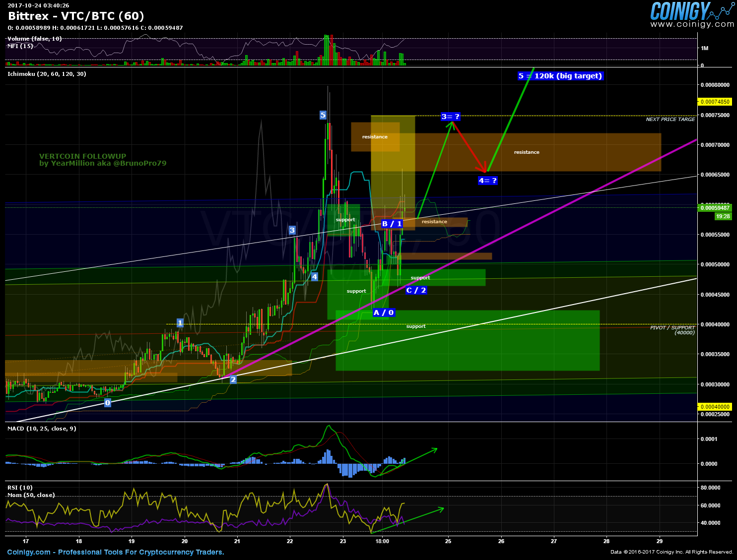Click the 0.00050000 price axis label
The image size is (737, 560).
(x=715, y=264)
